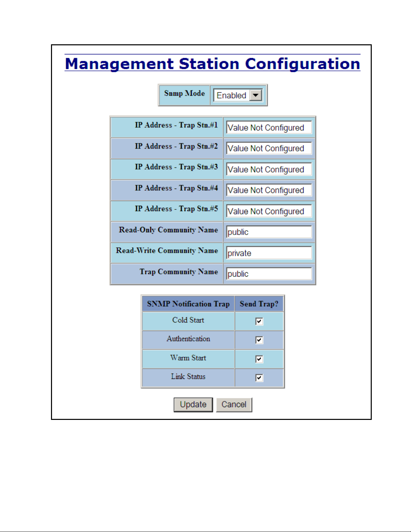Click the IP Address Trap Stn.#4 field

(269, 190)
